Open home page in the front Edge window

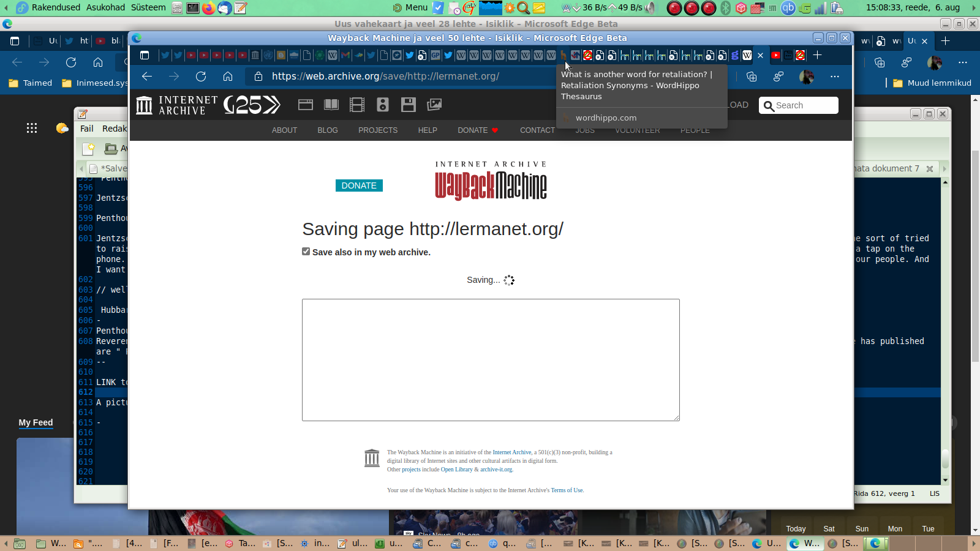228,77
